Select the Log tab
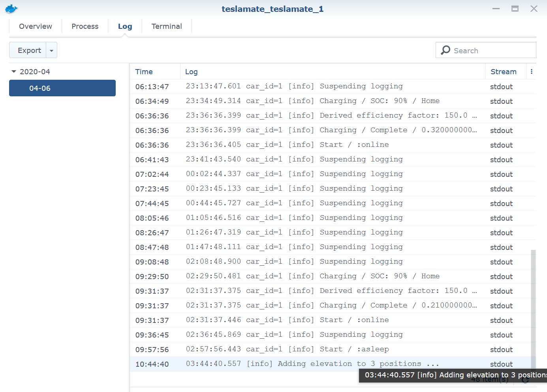 (125, 26)
